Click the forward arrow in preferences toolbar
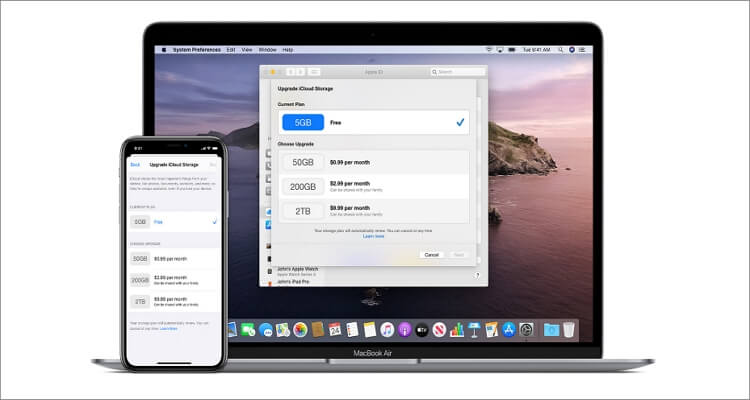Image resolution: width=750 pixels, height=400 pixels. [300, 72]
